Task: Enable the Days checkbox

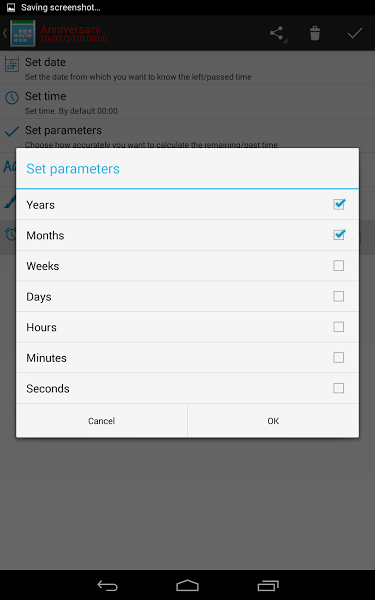Action: pos(339,296)
